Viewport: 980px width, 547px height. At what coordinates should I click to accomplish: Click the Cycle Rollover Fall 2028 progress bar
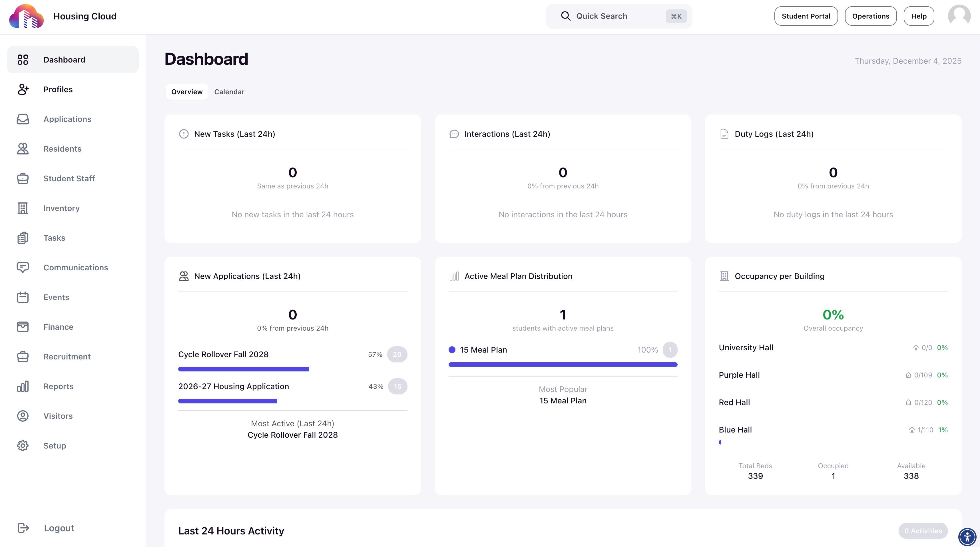click(x=244, y=369)
